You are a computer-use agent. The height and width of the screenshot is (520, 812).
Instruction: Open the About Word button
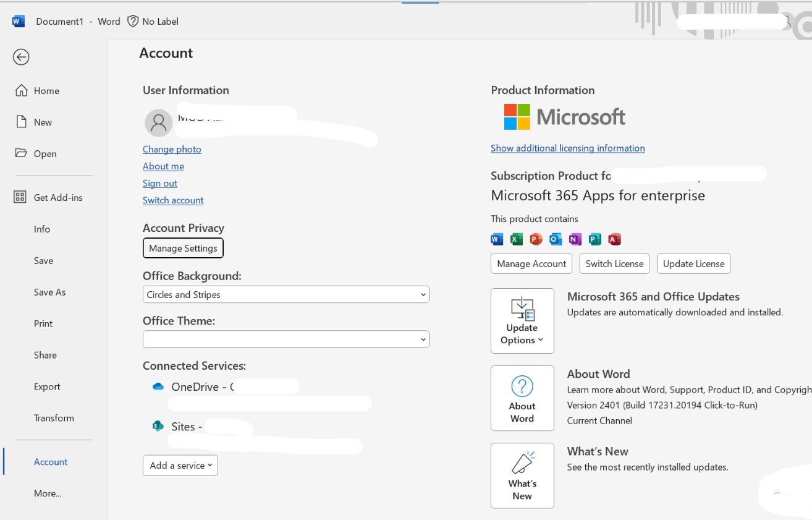[522, 398]
